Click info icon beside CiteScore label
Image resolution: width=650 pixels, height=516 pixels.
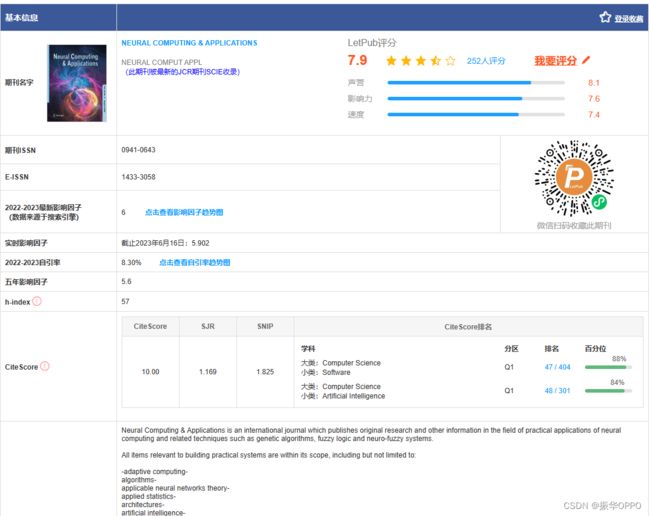coord(45,366)
